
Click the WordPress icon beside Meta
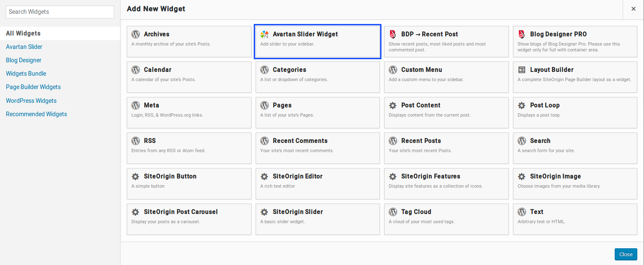(136, 105)
